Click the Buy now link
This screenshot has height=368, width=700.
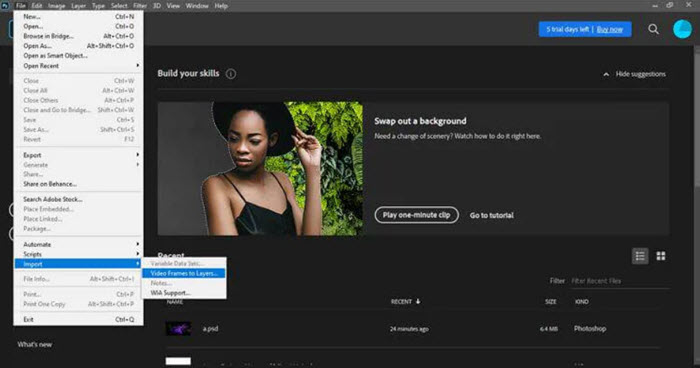pyautogui.click(x=609, y=29)
